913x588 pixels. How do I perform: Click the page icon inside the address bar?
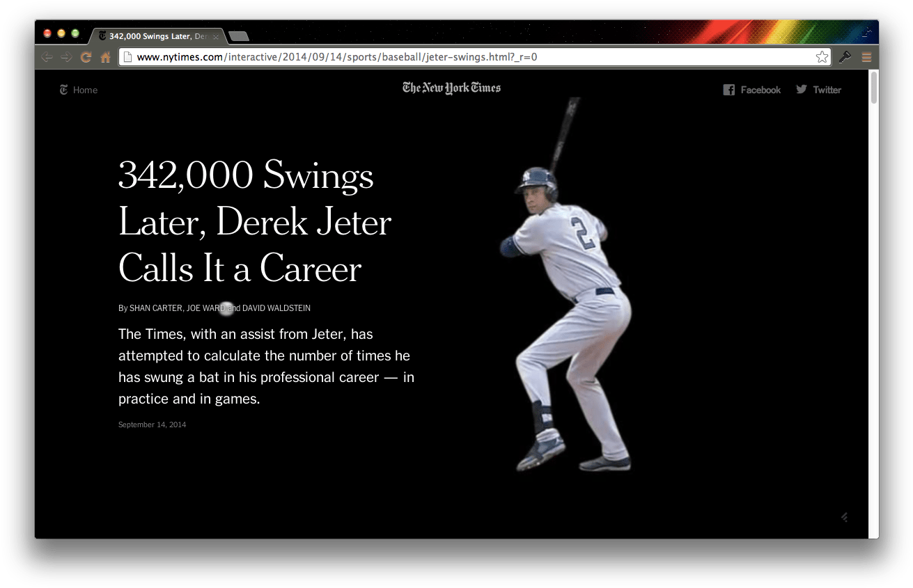(127, 56)
